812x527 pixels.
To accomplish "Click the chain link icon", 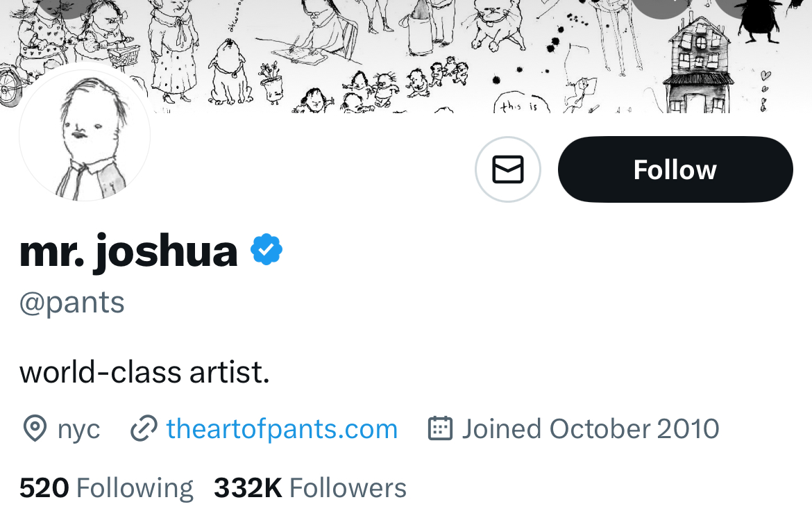I will tap(144, 429).
